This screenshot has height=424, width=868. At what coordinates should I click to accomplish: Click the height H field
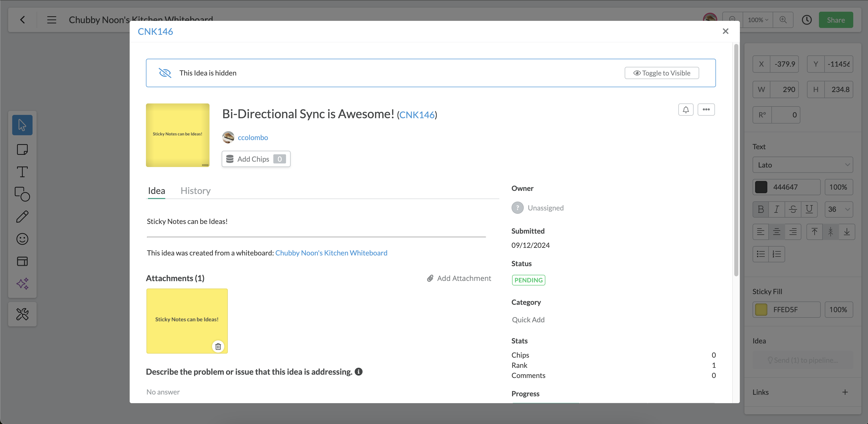[x=830, y=89]
